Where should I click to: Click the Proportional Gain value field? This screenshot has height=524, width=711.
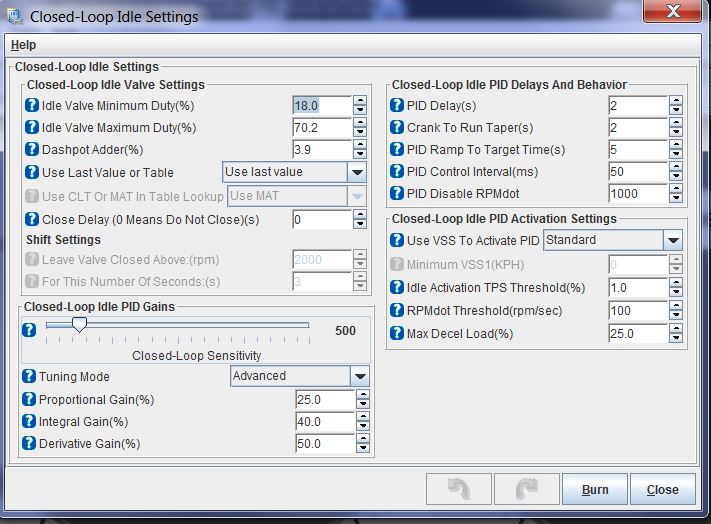(325, 399)
